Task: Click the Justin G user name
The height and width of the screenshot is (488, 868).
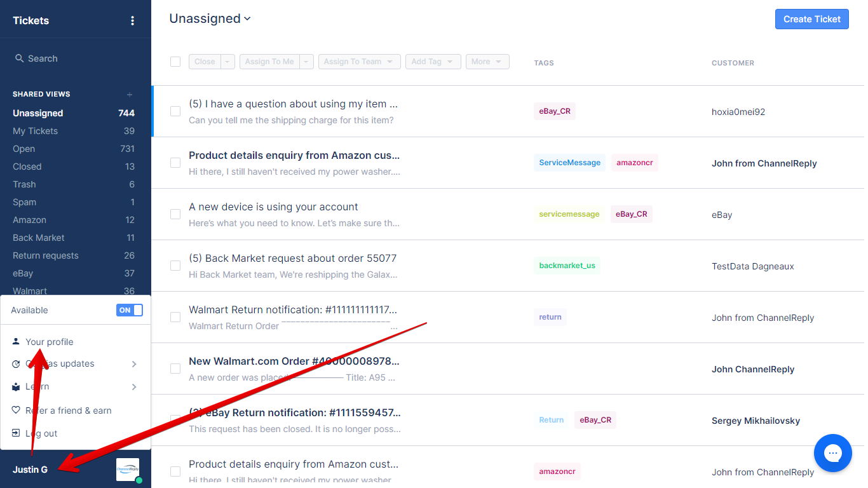Action: pyautogui.click(x=30, y=470)
